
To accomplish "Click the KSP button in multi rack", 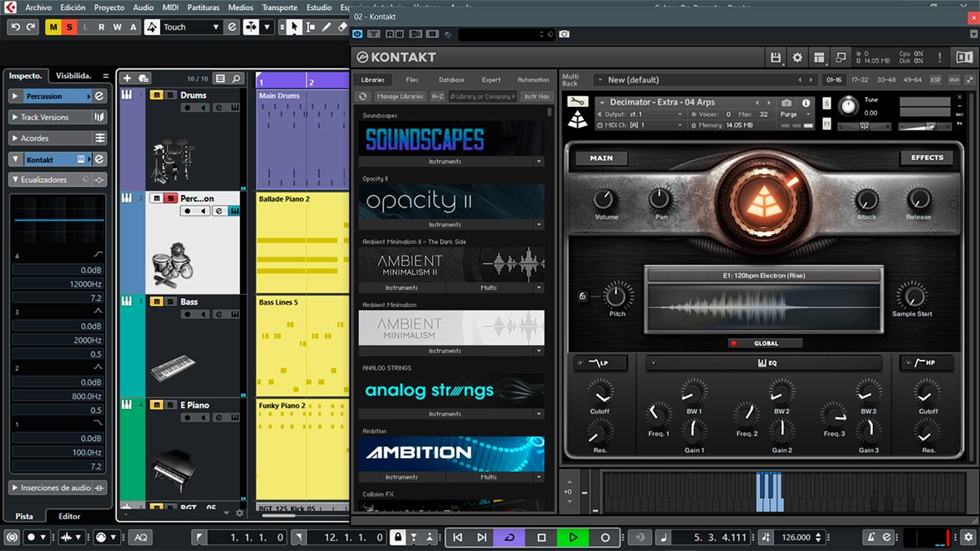I will [936, 79].
